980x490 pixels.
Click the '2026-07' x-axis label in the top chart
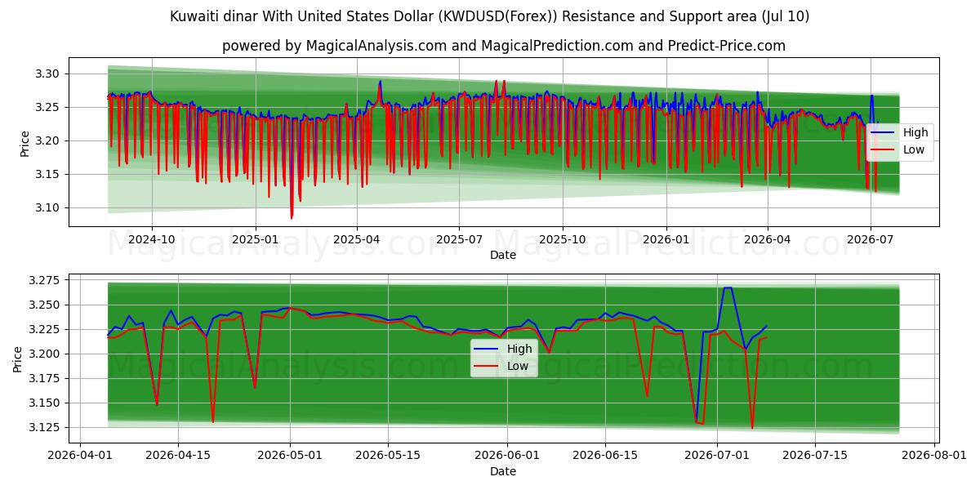(x=870, y=240)
